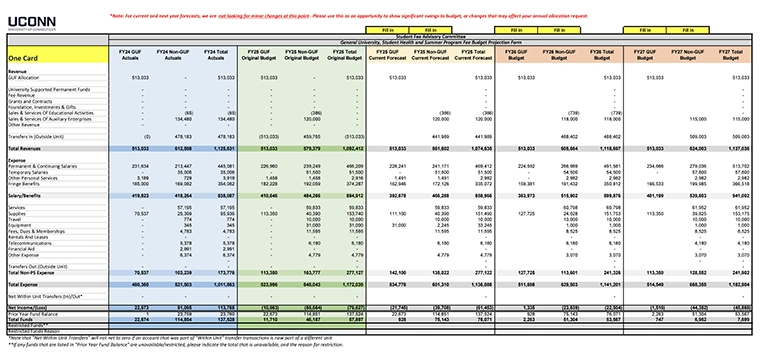The width and height of the screenshot is (760, 360).
Task: Select the Total Funds row label
Action: pos(19,320)
